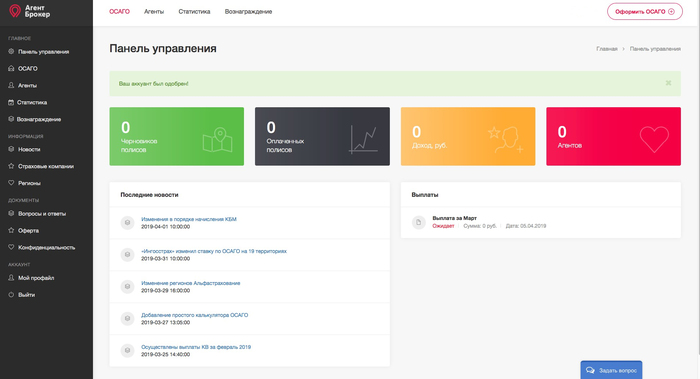Open Новости in the sidebar
The image size is (700, 379).
click(25, 149)
